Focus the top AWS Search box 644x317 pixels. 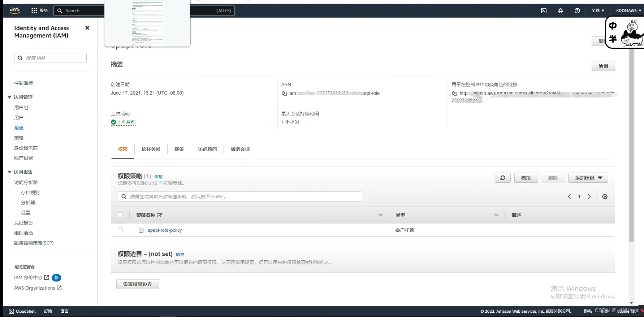(x=144, y=10)
